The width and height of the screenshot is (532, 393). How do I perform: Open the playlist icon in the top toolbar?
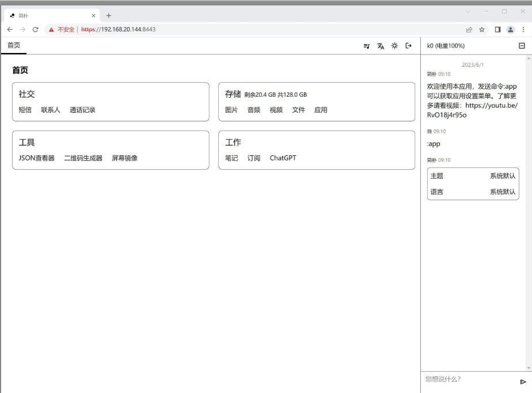pos(367,46)
